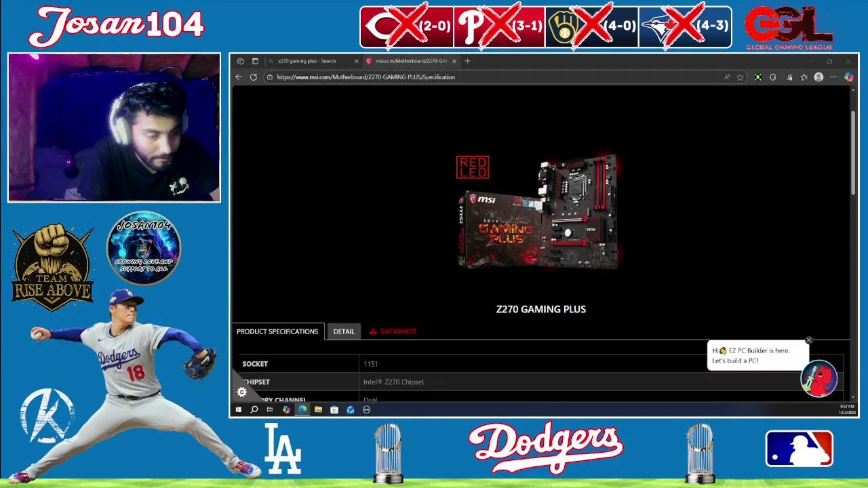Open the Copilot app in the taskbar
The image size is (868, 488).
coord(286,410)
